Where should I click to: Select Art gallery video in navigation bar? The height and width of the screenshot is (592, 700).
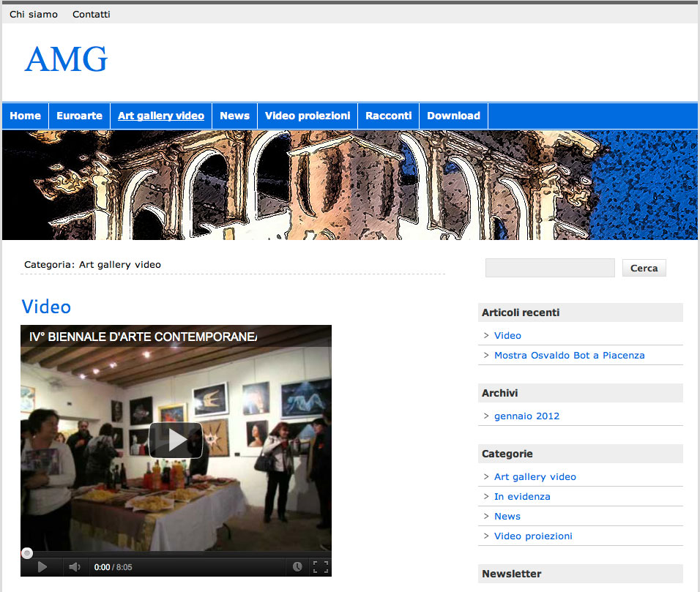tap(161, 116)
